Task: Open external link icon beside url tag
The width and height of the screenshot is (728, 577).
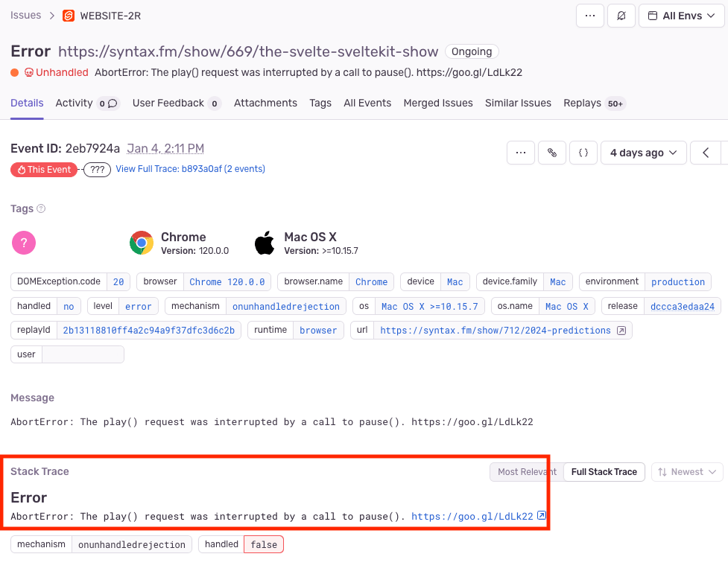Action: [621, 331]
